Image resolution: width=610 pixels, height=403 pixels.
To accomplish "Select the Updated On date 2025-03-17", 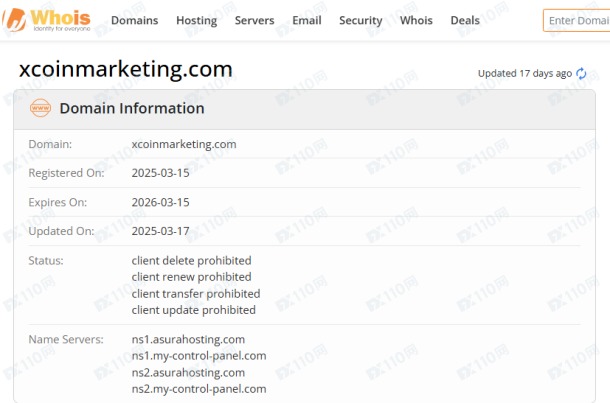I will click(x=160, y=231).
